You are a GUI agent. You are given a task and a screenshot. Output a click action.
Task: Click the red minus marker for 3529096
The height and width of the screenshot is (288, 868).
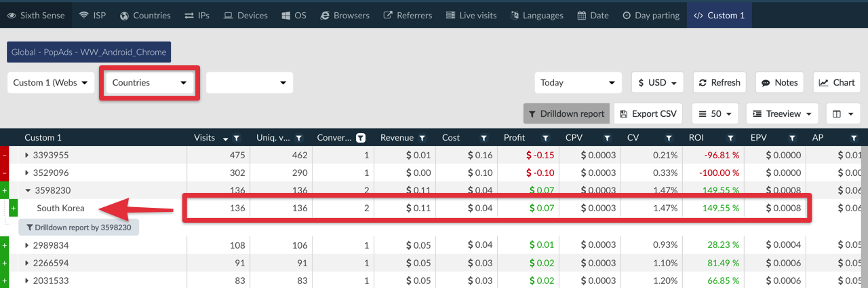[x=4, y=173]
